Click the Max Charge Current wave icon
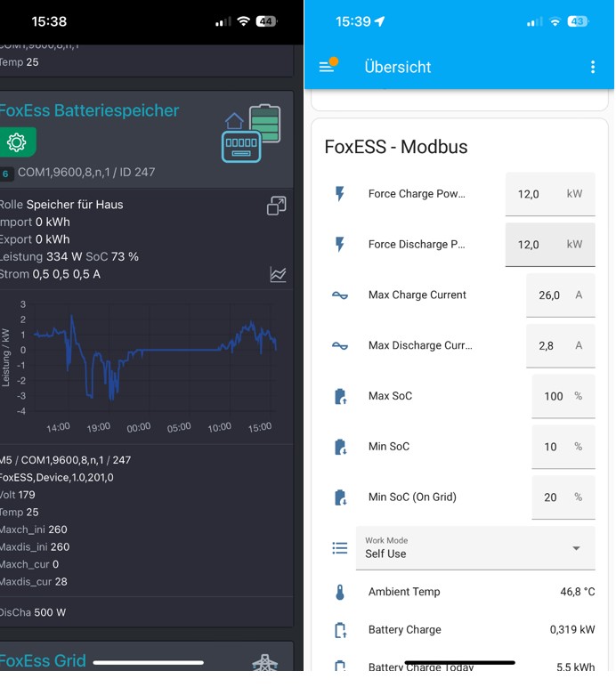The image size is (616, 687). [339, 295]
